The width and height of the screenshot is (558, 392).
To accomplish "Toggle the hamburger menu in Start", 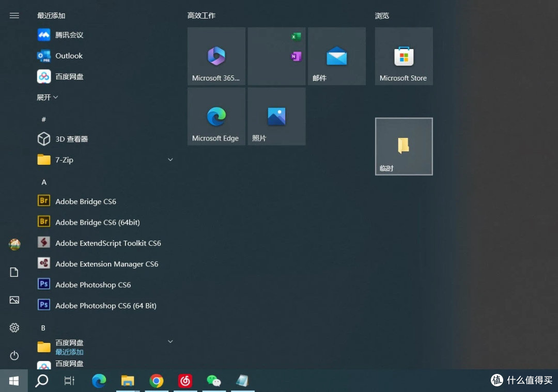I will (x=14, y=15).
